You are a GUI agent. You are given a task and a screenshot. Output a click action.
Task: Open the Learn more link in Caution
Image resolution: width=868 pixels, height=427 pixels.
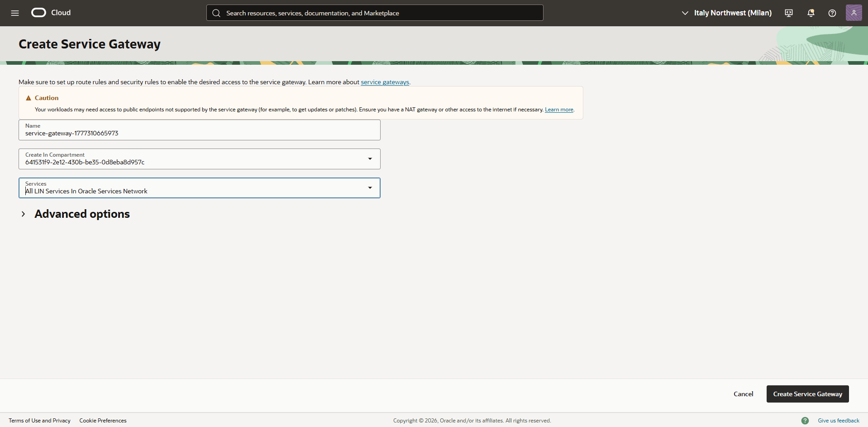pos(559,110)
